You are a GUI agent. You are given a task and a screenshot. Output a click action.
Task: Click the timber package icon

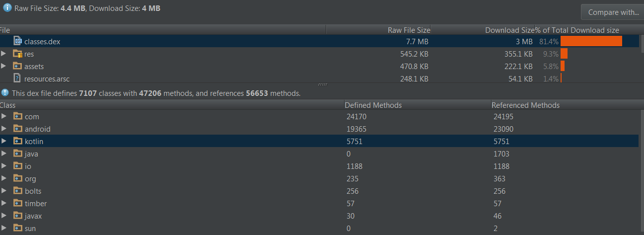[18, 203]
